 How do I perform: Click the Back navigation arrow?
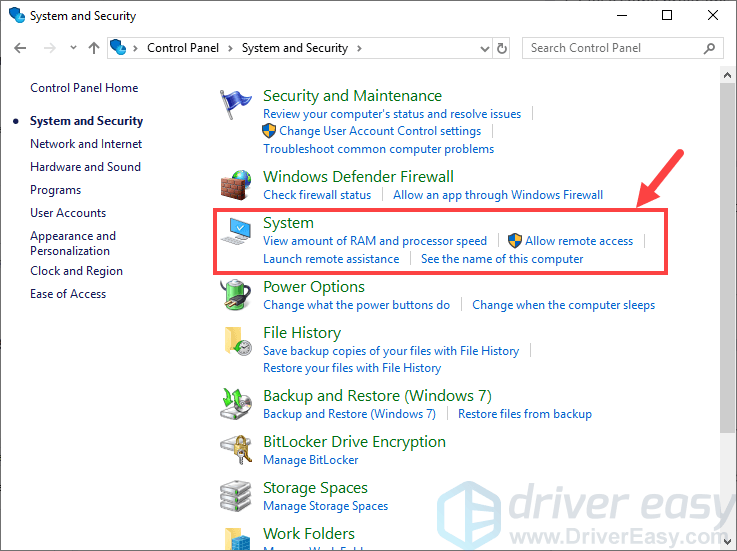(x=20, y=48)
